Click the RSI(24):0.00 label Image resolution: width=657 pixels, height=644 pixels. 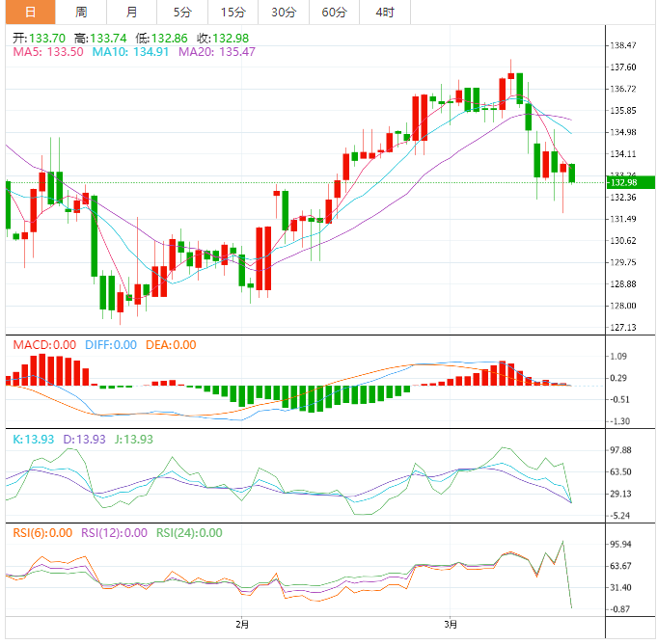[189, 533]
